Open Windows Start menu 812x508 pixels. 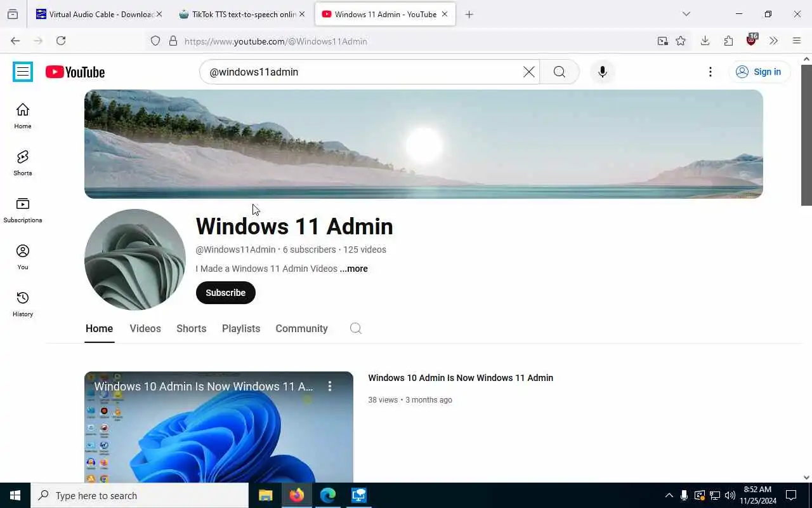click(x=15, y=495)
